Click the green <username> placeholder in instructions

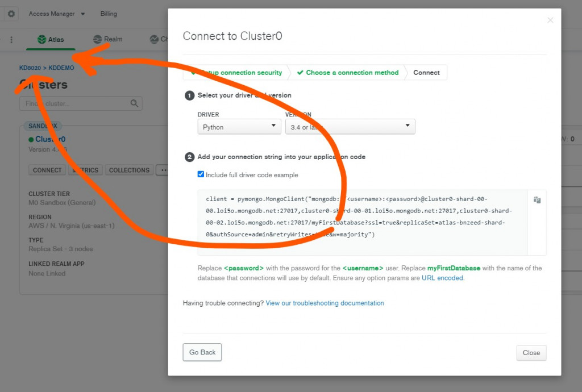tap(363, 268)
